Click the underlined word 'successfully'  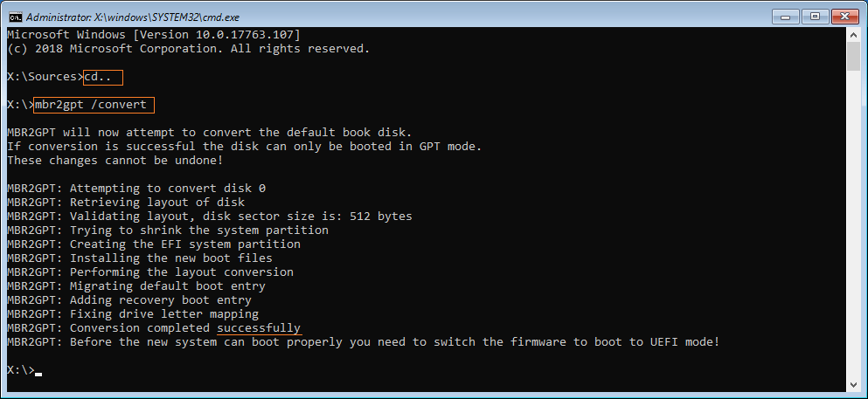pos(259,328)
